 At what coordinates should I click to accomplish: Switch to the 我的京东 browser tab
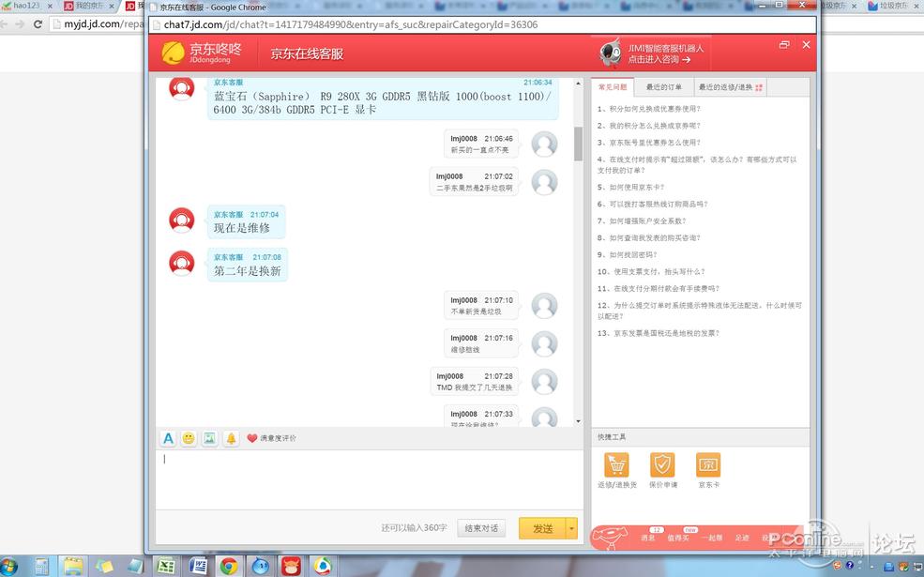[89, 6]
